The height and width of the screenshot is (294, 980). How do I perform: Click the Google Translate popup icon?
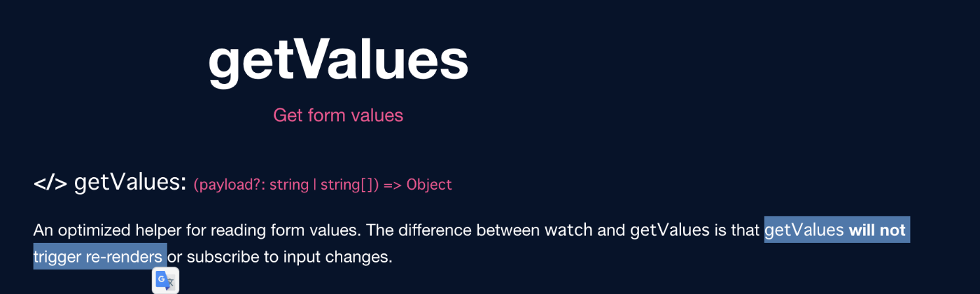[166, 280]
